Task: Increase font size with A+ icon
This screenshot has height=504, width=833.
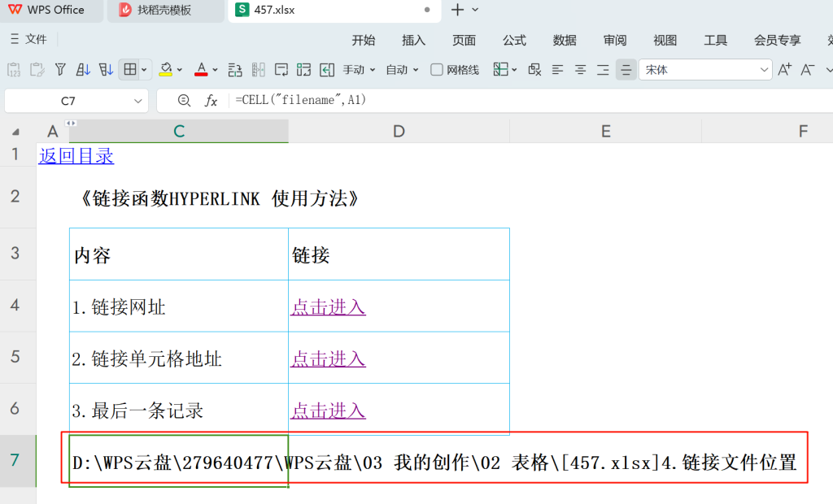Action: click(785, 70)
